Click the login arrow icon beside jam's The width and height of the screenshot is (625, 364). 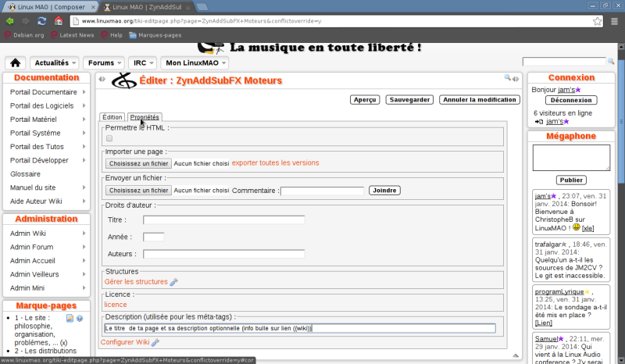[x=539, y=122]
